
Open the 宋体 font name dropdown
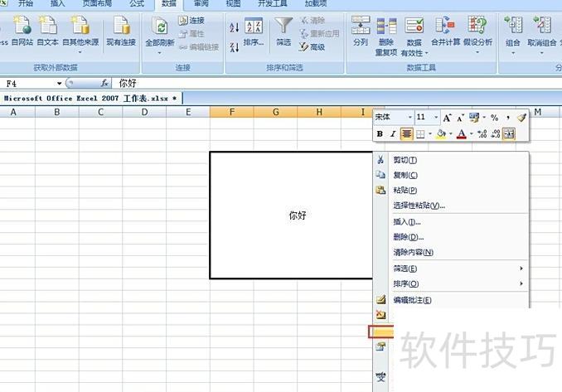tap(410, 117)
